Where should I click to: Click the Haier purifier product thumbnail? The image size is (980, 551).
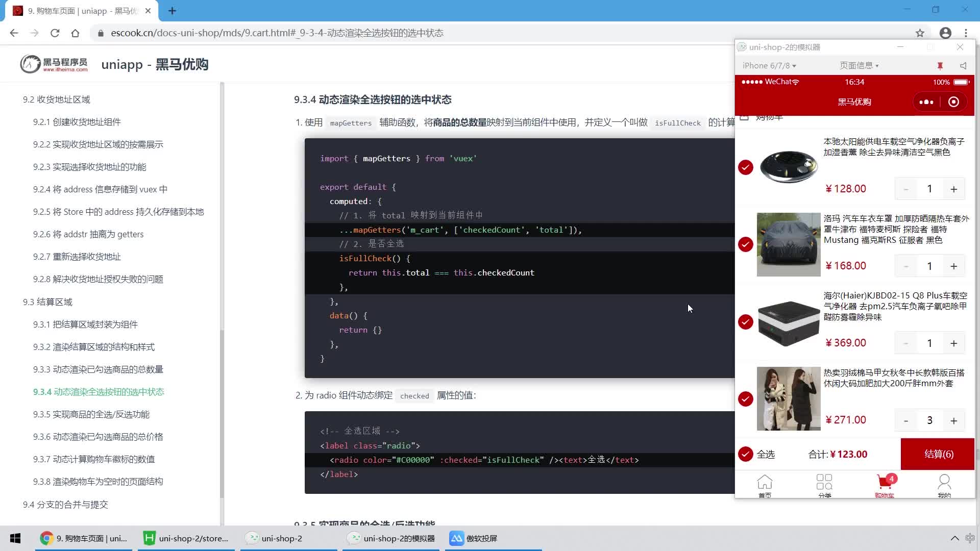[788, 322]
